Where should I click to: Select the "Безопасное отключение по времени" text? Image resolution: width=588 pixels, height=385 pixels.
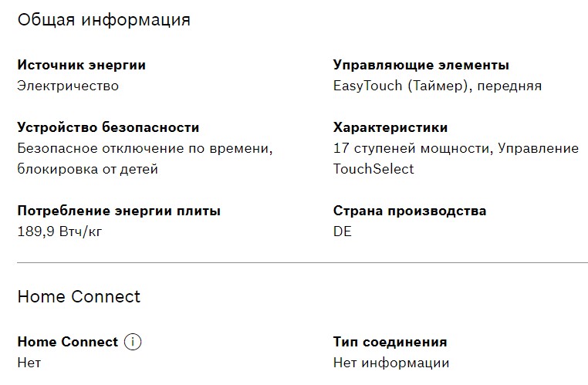pos(145,148)
